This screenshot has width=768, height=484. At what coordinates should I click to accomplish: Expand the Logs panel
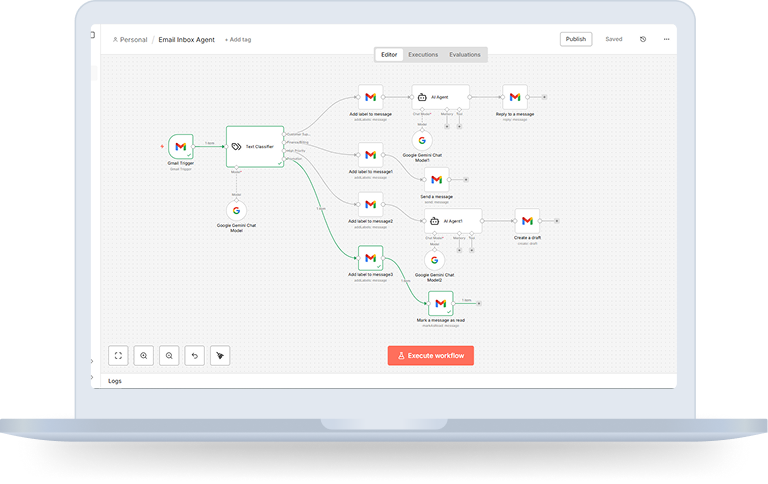pyautogui.click(x=115, y=381)
